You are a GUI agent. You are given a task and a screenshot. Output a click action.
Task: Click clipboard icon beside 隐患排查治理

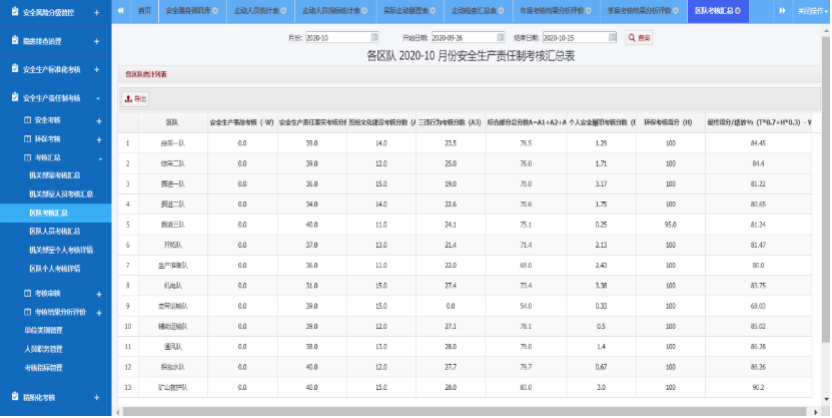point(15,40)
